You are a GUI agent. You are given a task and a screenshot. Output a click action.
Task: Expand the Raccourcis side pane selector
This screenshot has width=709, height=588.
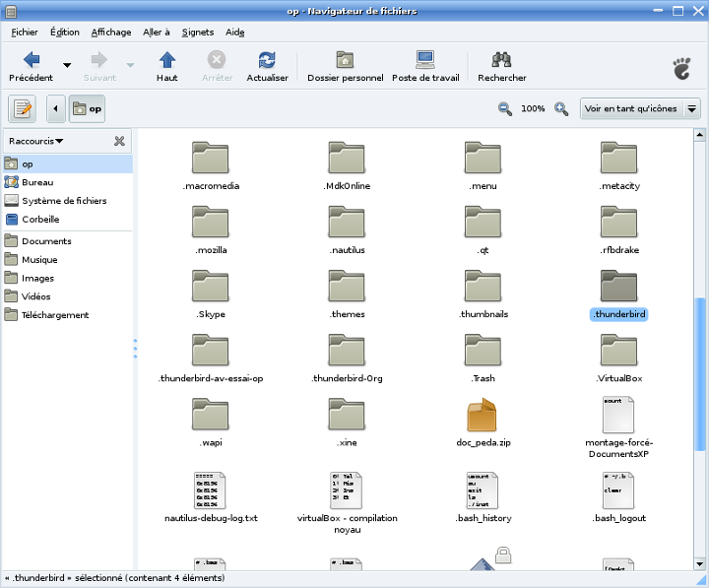36,141
